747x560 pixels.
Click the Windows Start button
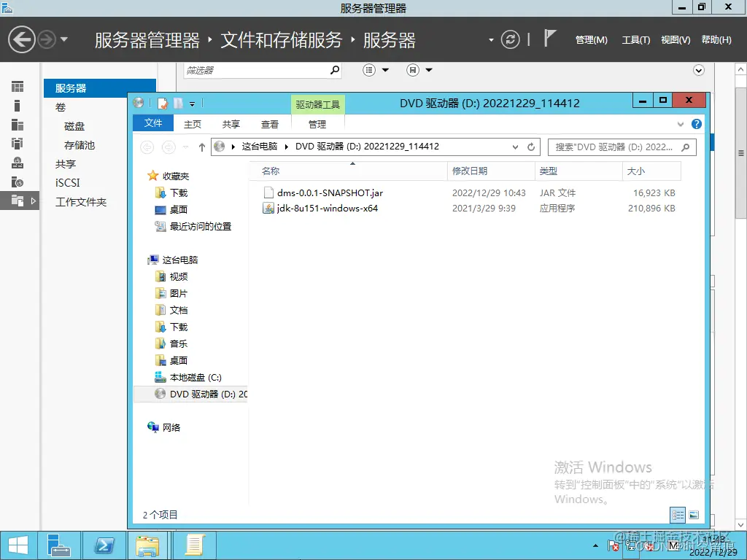(x=17, y=545)
